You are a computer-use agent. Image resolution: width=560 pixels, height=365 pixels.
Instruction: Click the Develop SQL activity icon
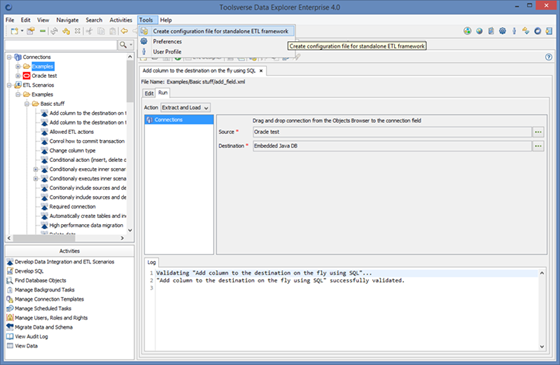[10, 271]
